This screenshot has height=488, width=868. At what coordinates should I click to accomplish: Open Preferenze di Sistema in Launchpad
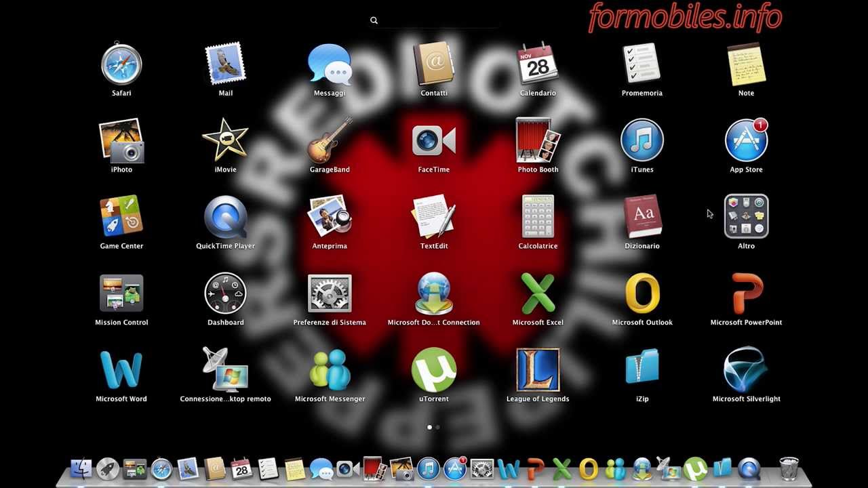[330, 293]
